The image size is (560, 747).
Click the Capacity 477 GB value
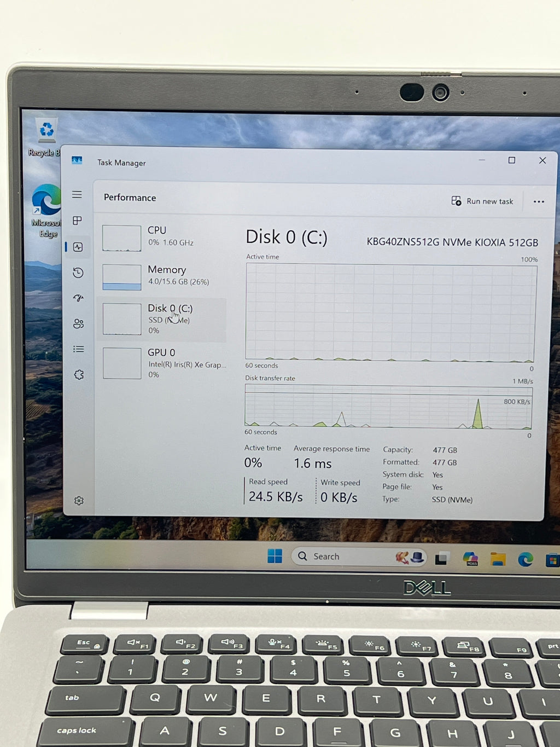[x=445, y=450]
